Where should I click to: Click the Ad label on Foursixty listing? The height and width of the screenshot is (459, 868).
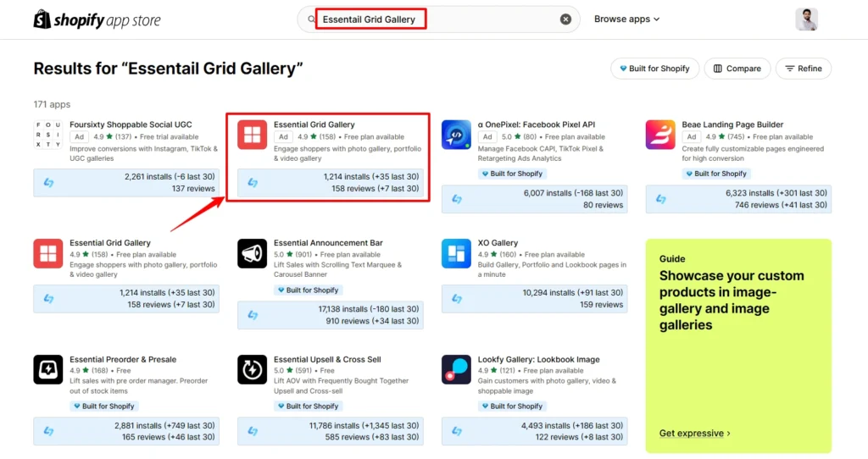79,136
